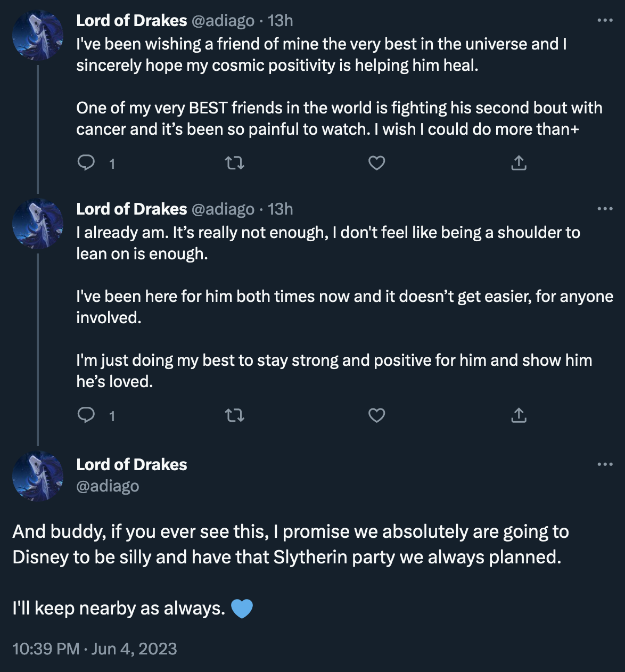This screenshot has height=672, width=625.
Task: Share the first tweet in thread
Action: (x=519, y=163)
